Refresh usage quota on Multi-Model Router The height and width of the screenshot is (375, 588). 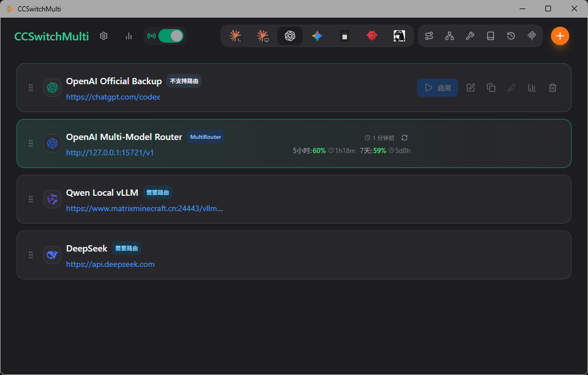405,138
